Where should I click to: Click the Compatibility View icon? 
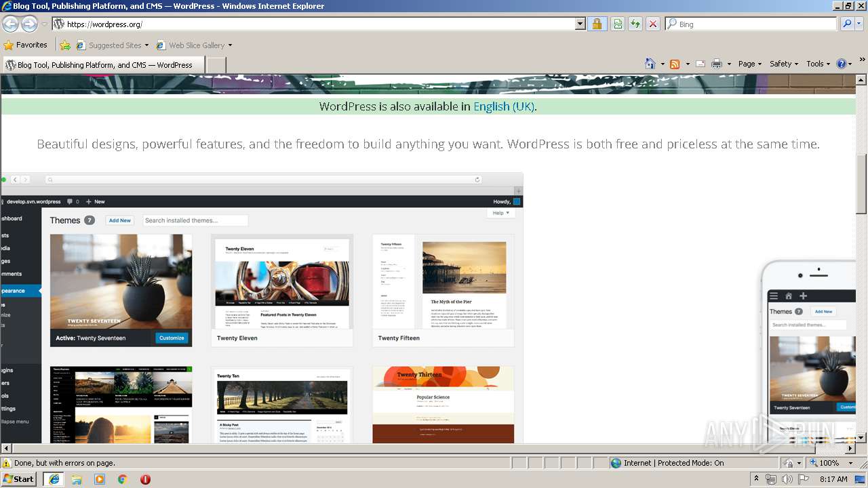tap(618, 24)
